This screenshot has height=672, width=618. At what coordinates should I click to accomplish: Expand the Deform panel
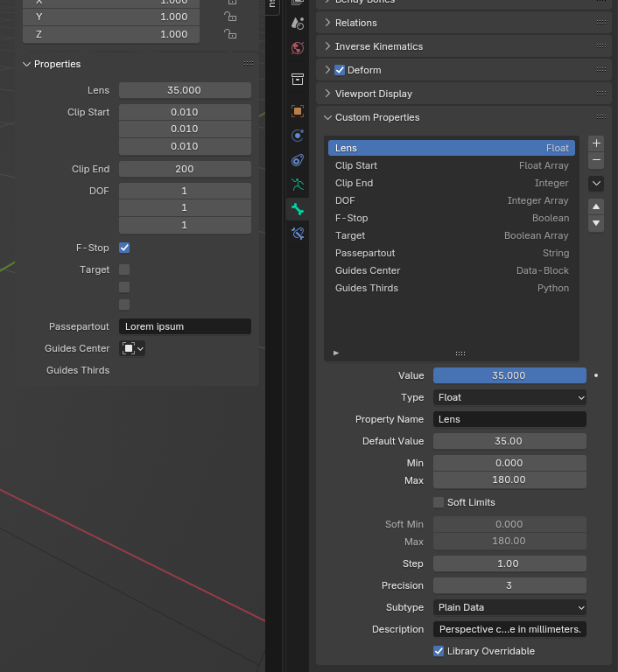[x=327, y=70]
